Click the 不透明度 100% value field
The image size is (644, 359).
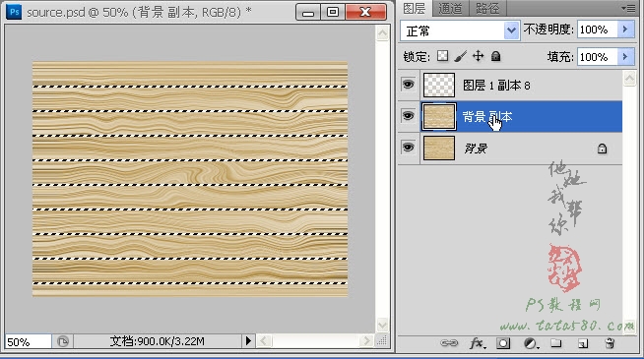597,30
